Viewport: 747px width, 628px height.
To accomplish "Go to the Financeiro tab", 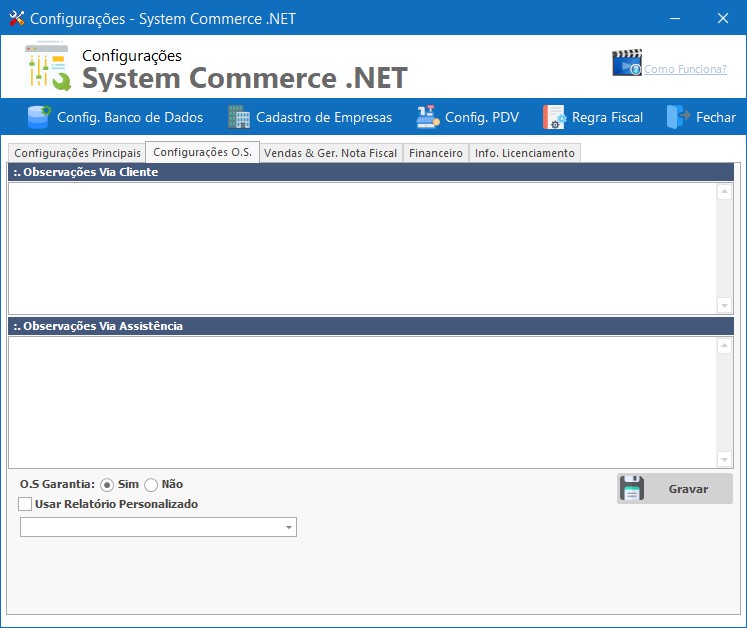I will [x=435, y=153].
